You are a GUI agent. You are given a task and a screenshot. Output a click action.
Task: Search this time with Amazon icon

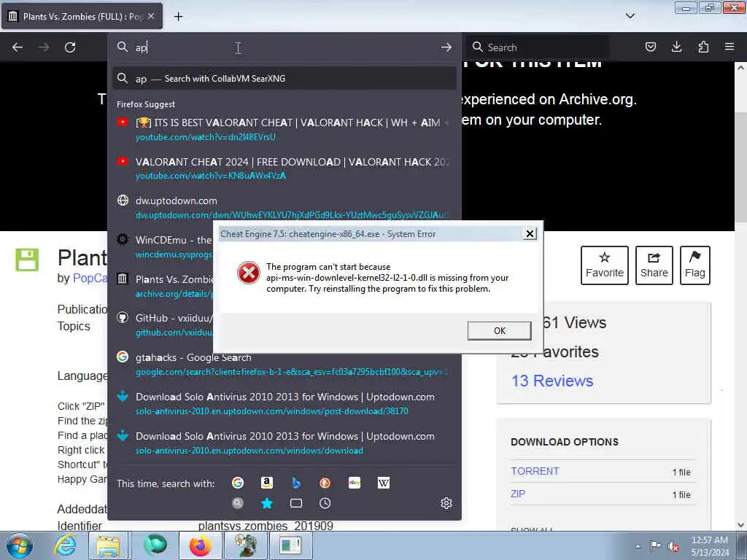[x=267, y=483]
